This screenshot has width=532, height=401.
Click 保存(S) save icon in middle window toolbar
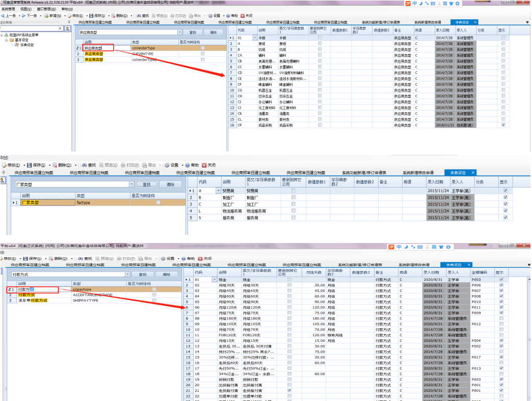pyautogui.click(x=30, y=165)
